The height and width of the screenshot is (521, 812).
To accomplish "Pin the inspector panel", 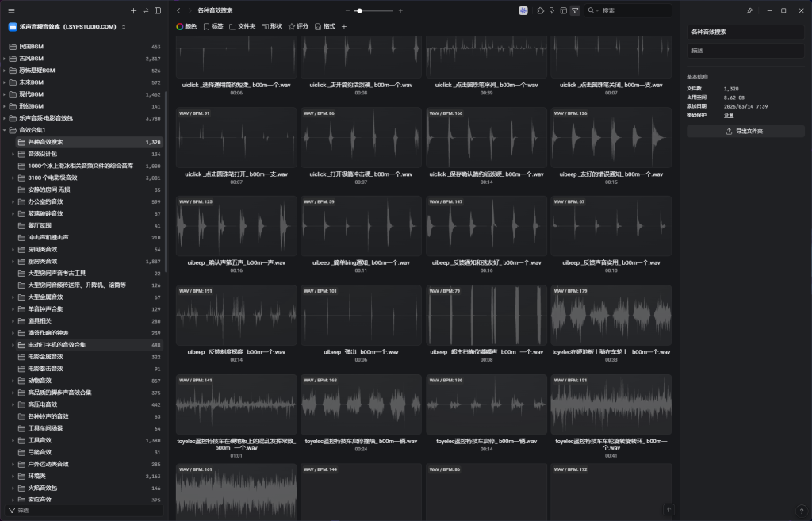I will (750, 10).
